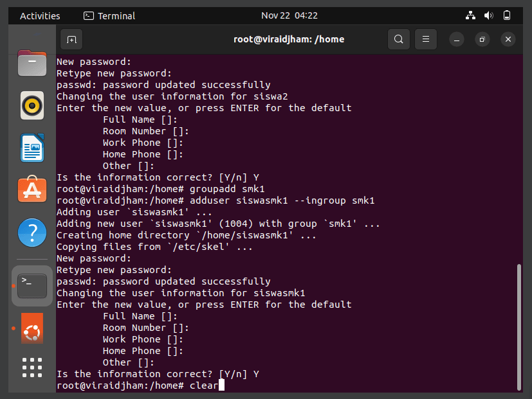
Task: Open a new terminal tab
Action: (x=71, y=39)
